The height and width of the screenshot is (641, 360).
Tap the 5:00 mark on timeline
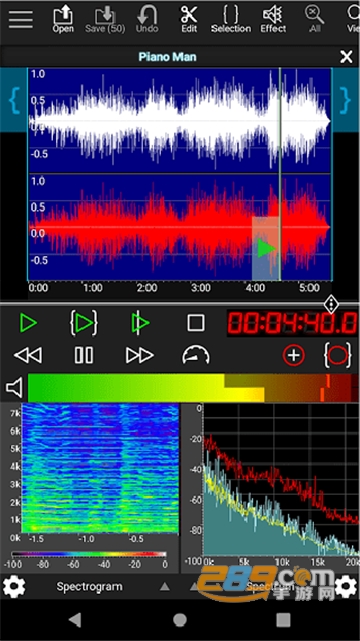point(309,288)
